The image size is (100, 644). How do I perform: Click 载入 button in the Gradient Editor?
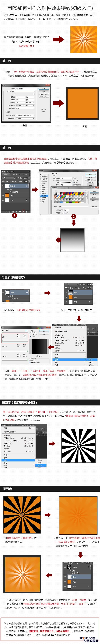click(94, 197)
